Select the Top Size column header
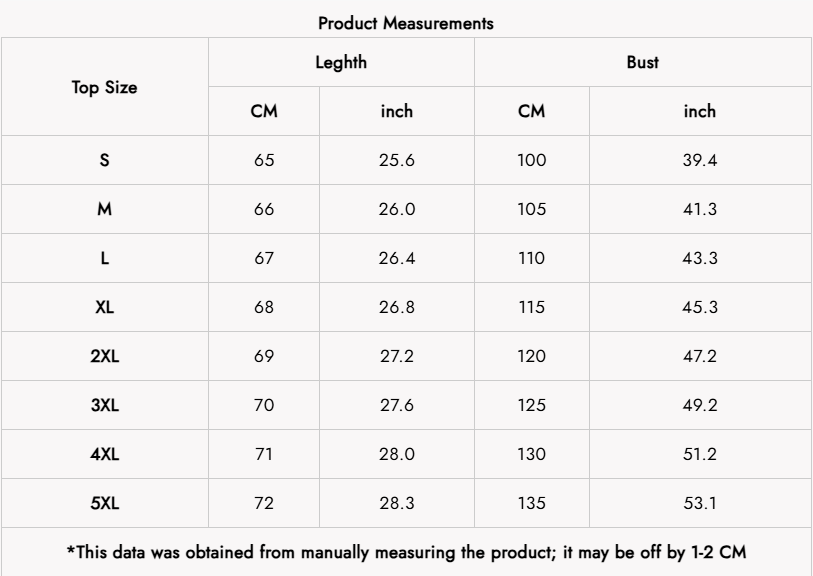Viewport: 813px width, 576px height. point(104,87)
